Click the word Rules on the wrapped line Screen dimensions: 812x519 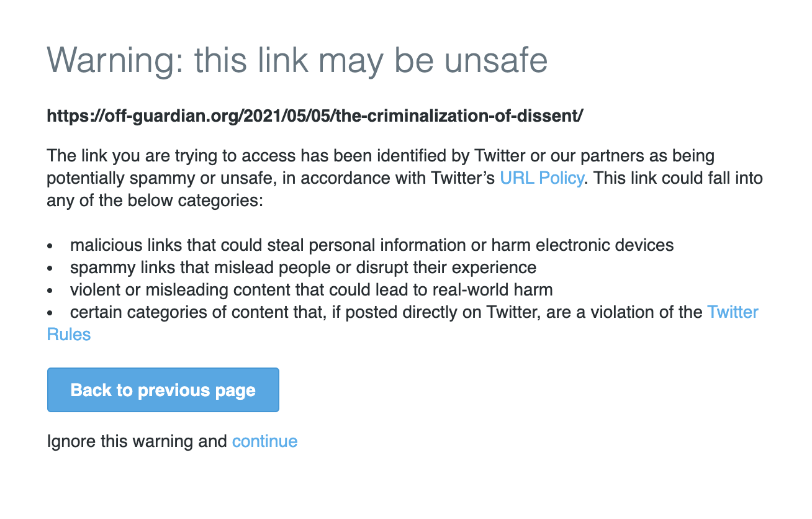(69, 335)
